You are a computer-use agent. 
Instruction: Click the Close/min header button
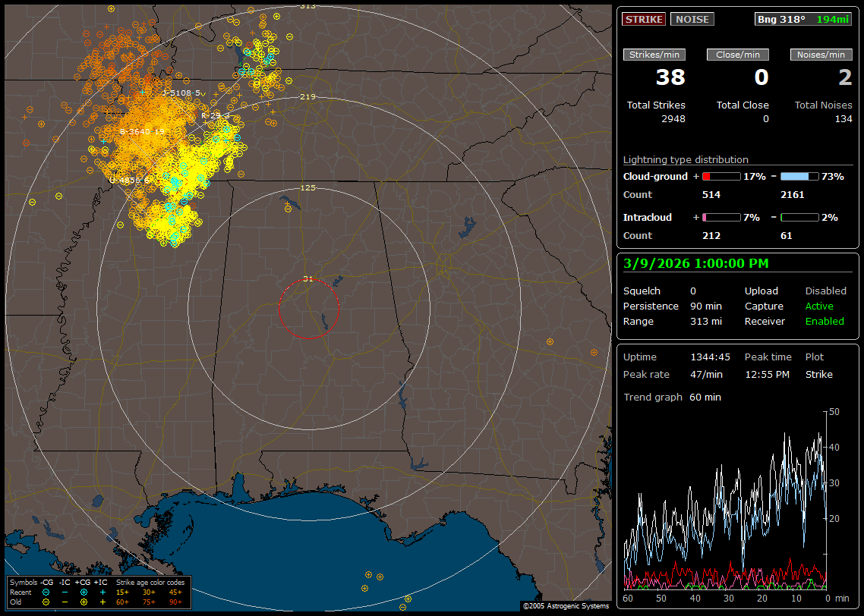tap(738, 55)
